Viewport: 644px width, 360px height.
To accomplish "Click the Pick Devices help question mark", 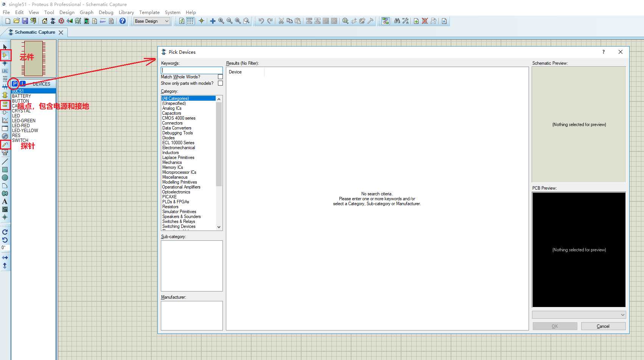I will pos(604,52).
